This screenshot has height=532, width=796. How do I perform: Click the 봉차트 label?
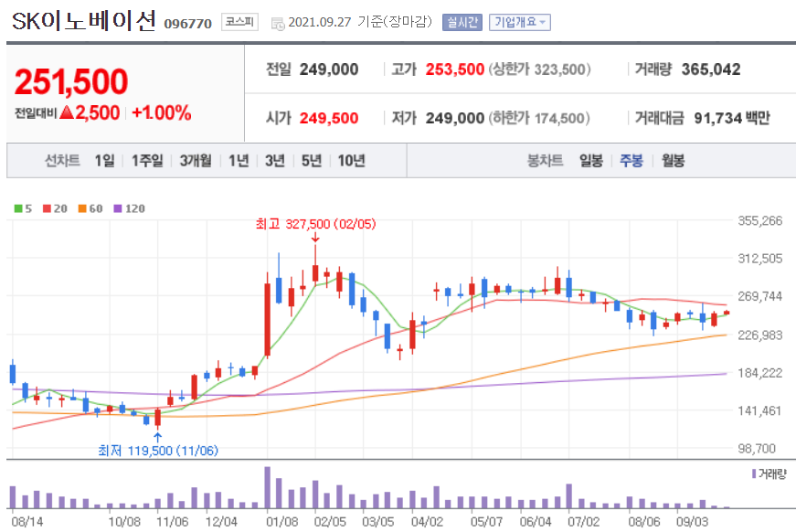(546, 161)
